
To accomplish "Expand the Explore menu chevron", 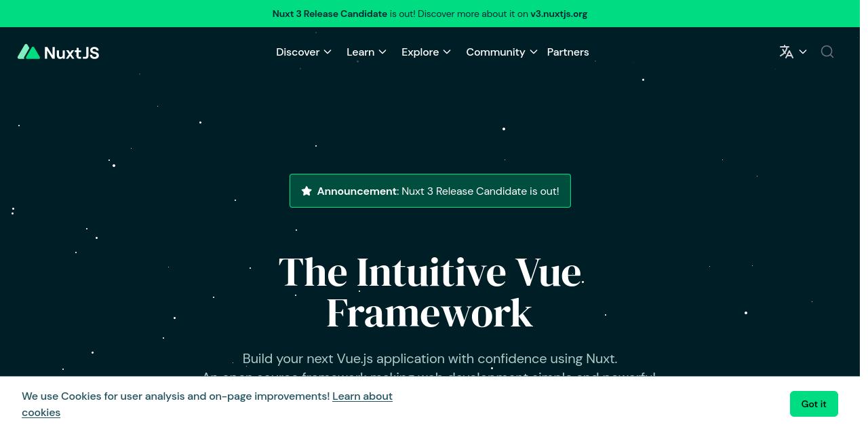I will pos(447,52).
